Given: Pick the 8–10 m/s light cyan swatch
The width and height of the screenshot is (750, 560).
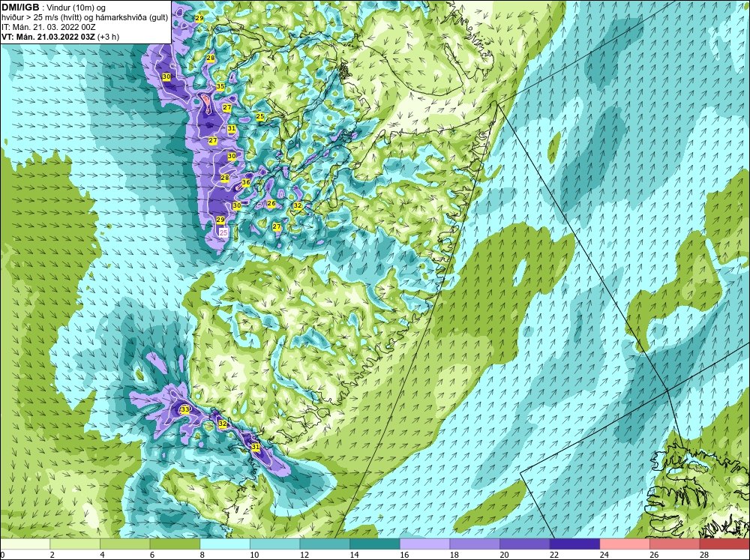Looking at the screenshot, I should pos(225,544).
